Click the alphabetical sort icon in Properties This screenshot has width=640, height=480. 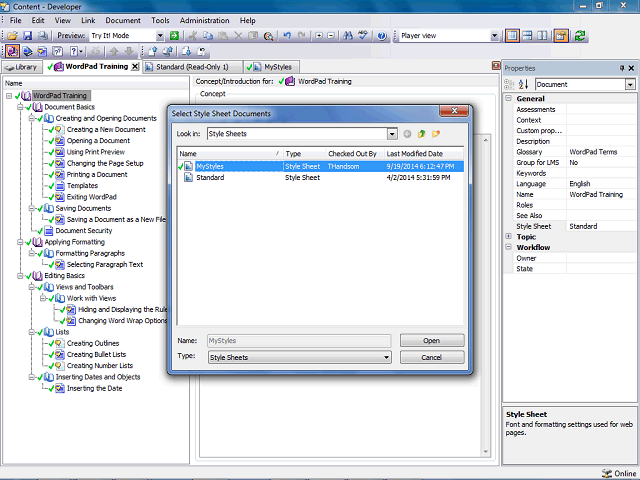point(523,84)
